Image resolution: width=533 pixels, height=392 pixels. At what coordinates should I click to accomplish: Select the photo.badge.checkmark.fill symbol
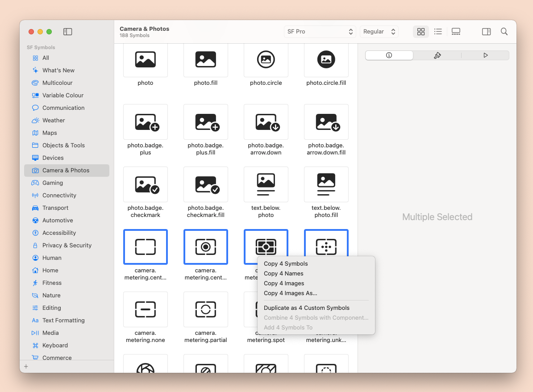206,184
